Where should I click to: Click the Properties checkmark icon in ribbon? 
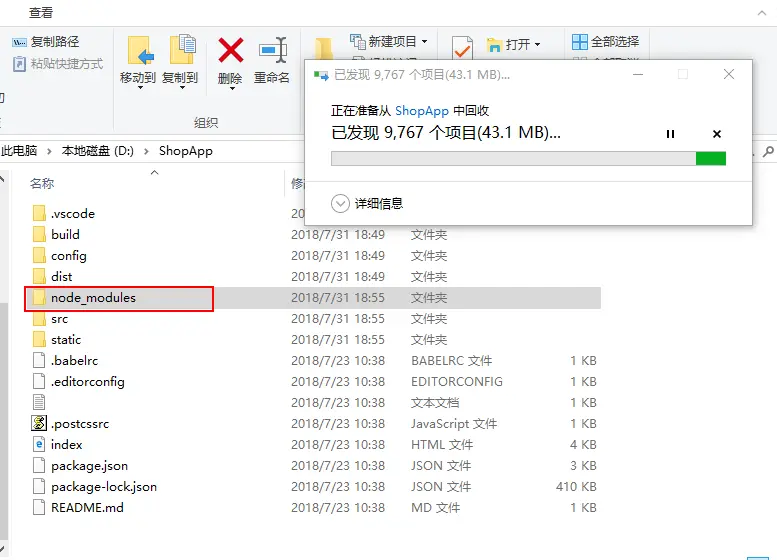click(462, 48)
